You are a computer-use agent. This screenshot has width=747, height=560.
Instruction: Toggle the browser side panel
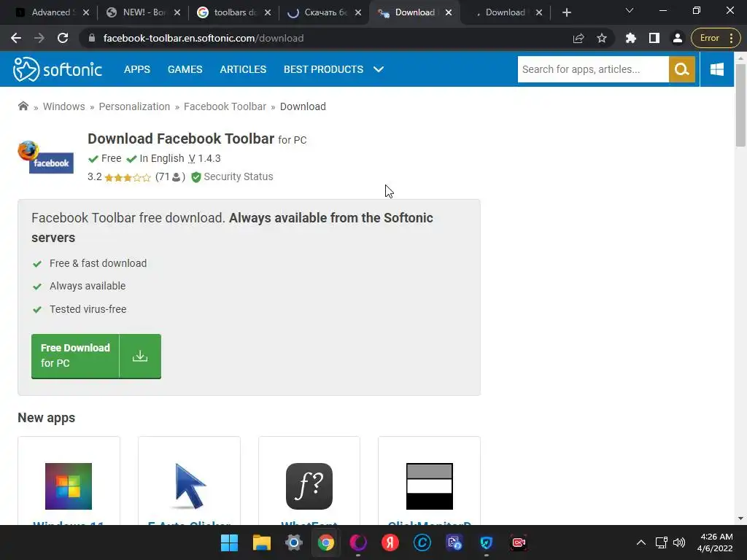[654, 38]
